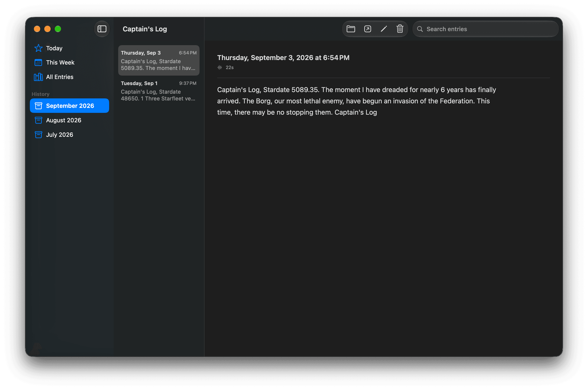Show All Entries in sidebar
Image resolution: width=588 pixels, height=390 pixels.
pos(69,77)
